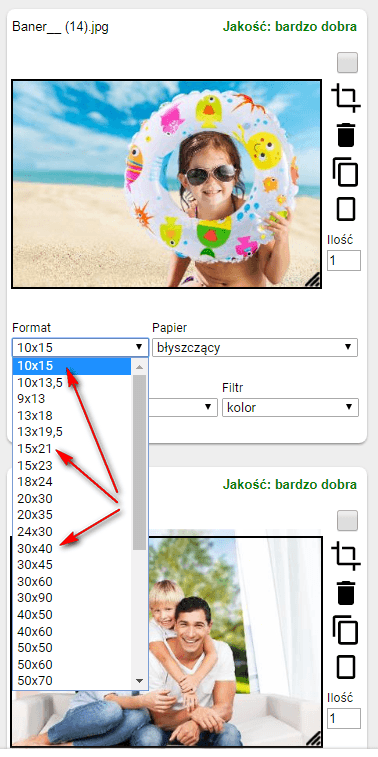The image size is (378, 757).
Task: Select 20x30 format option
Action: [72, 498]
